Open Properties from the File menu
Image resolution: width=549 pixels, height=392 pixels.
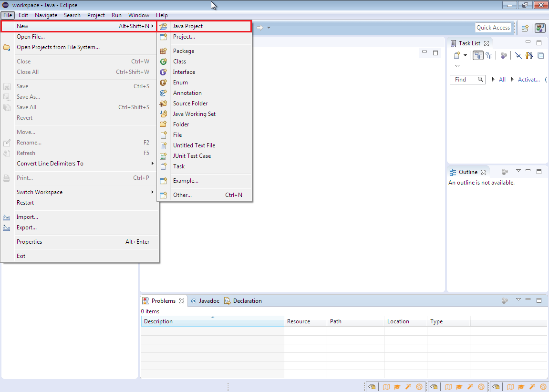coord(80,242)
